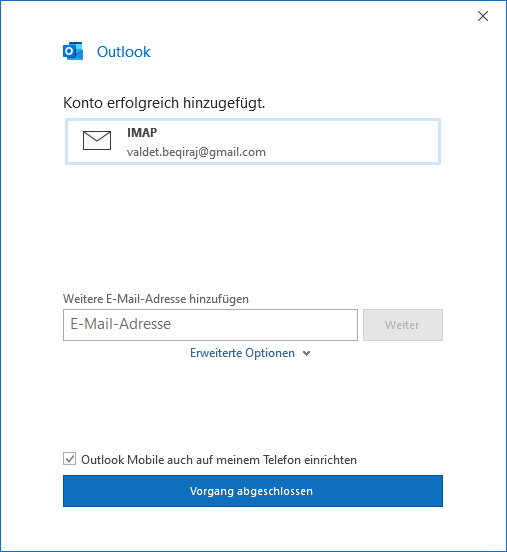This screenshot has width=507, height=552.
Task: Click the 'Weitere E-Mail-Adresse hinzufügen' label
Action: [156, 299]
